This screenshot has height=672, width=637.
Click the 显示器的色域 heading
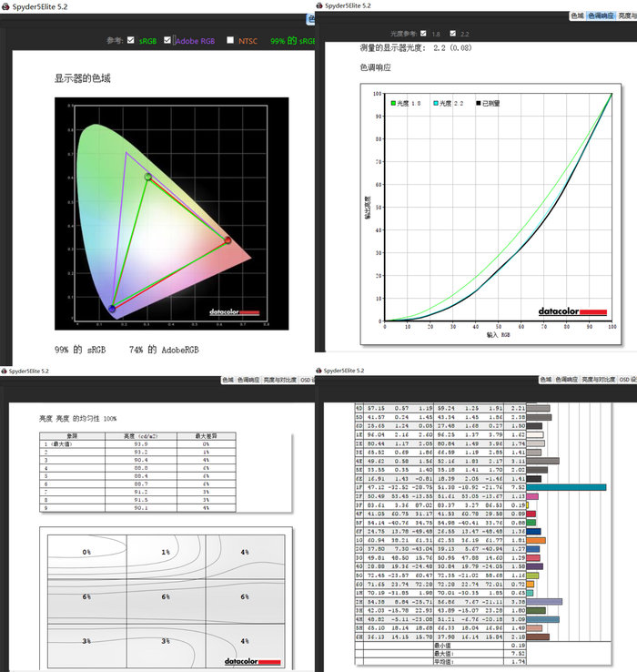click(x=82, y=78)
